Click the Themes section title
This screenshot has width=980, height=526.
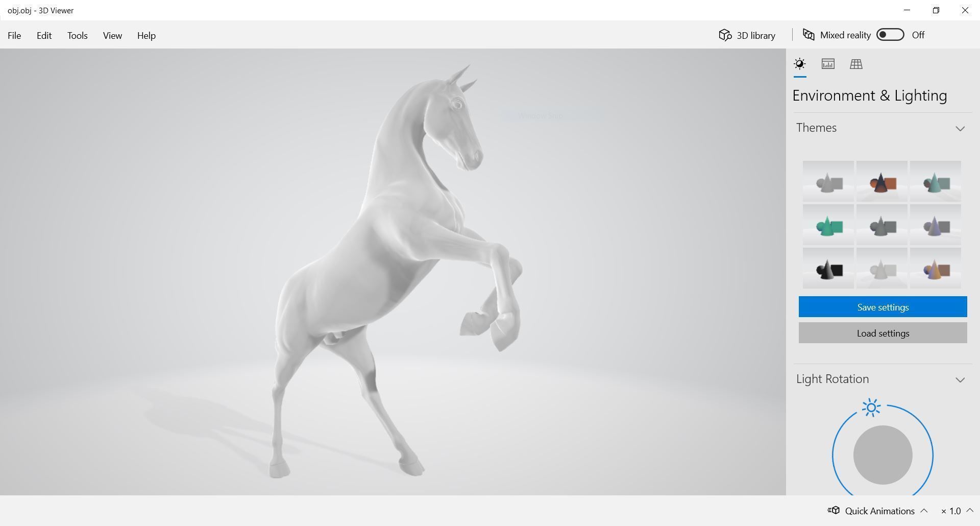pos(816,128)
